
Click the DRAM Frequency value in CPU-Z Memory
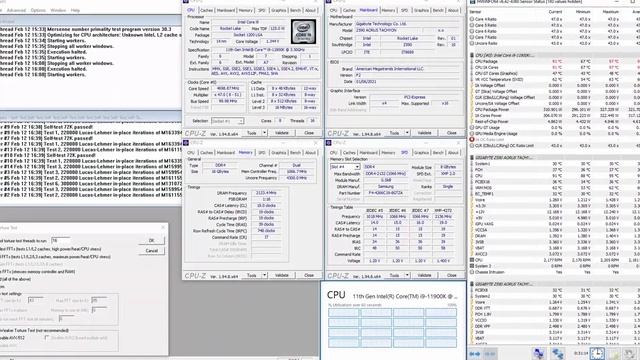pos(266,193)
